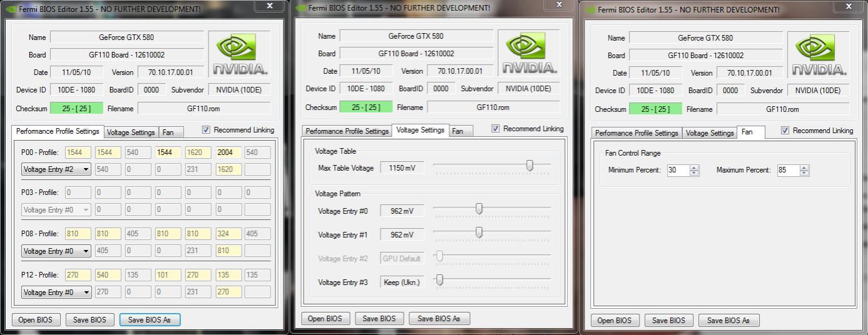Viewport: 868px width, 335px height.
Task: Open P03 Voltage Entry #0 disabled dropdown
Action: pos(56,210)
